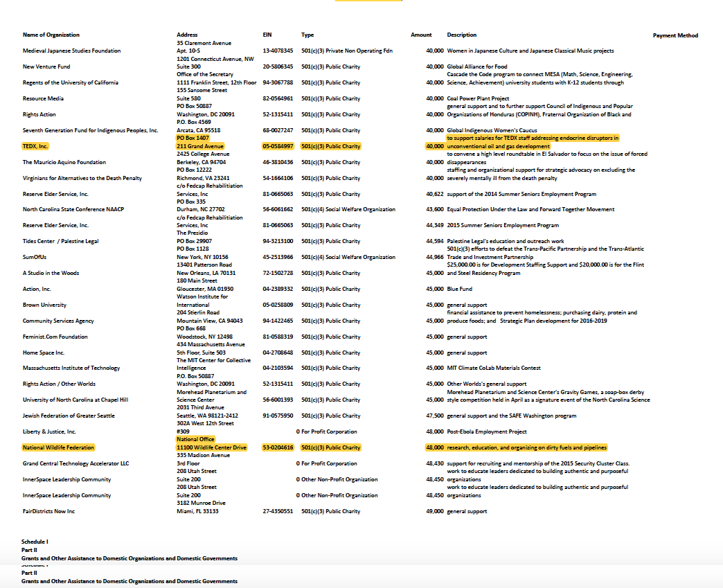723x588 pixels.
Task: Select "FairDistricts Now Inc" organization name
Action: (48, 511)
